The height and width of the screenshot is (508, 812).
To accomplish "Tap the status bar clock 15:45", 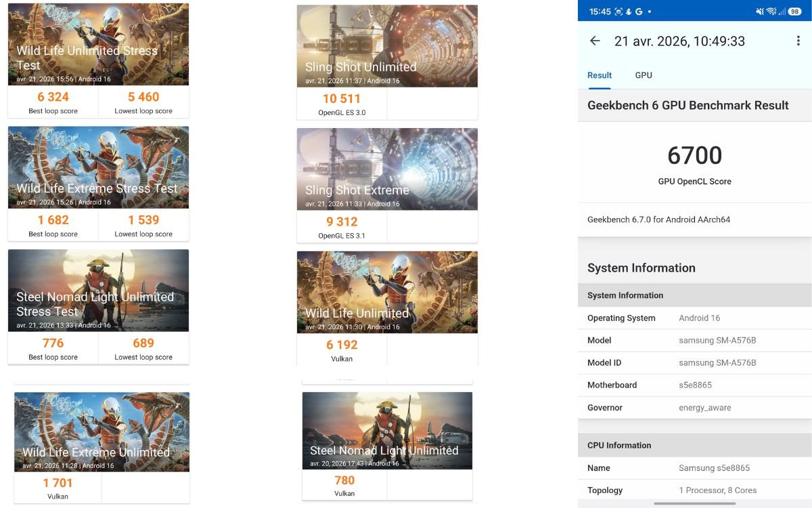I will [600, 12].
